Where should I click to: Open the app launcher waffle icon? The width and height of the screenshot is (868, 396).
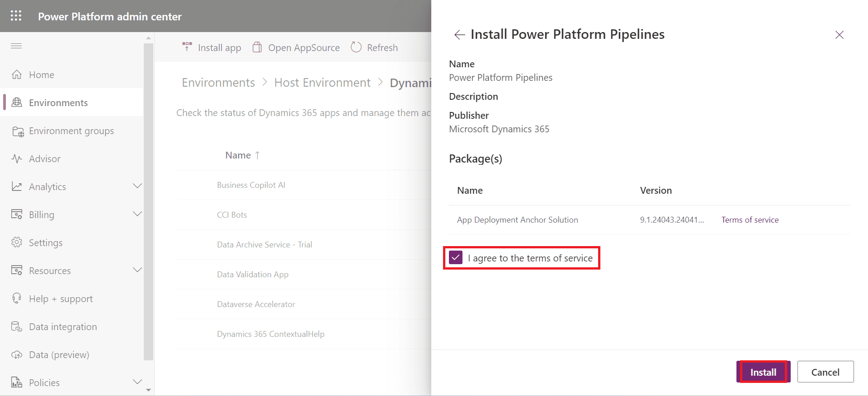click(x=16, y=16)
